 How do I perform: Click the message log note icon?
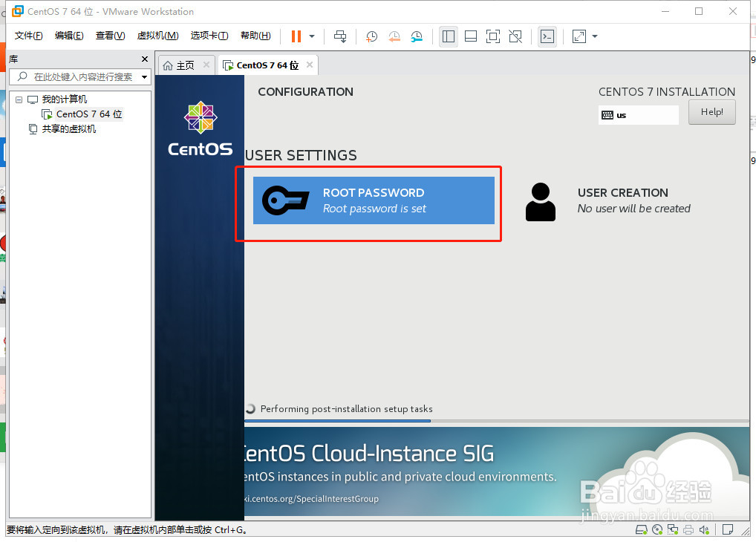pos(728,530)
